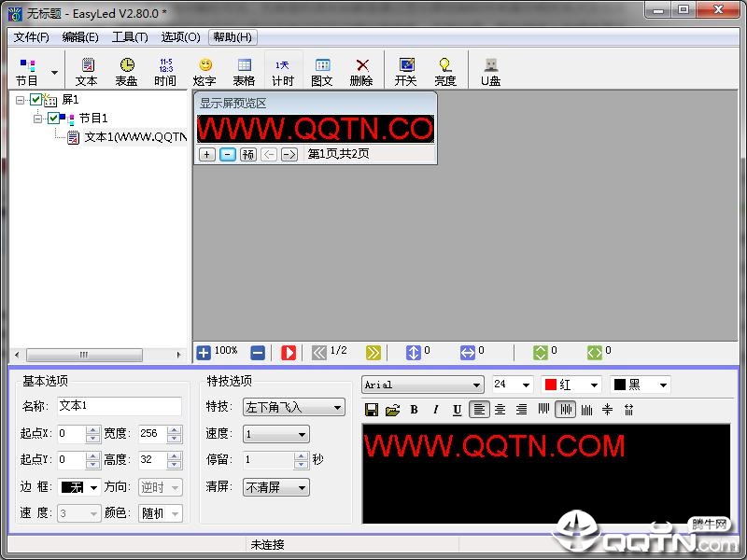
Task: Add a 时间 time element
Action: pos(165,72)
